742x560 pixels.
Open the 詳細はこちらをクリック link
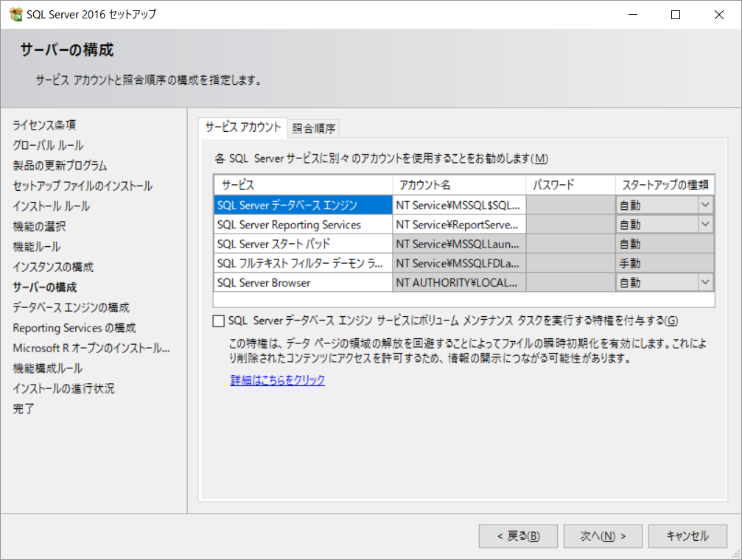[277, 380]
